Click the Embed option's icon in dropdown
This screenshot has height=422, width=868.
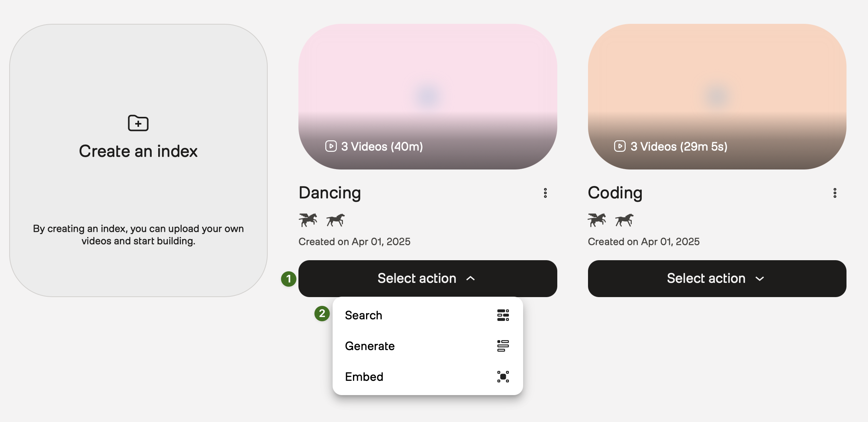(x=503, y=377)
